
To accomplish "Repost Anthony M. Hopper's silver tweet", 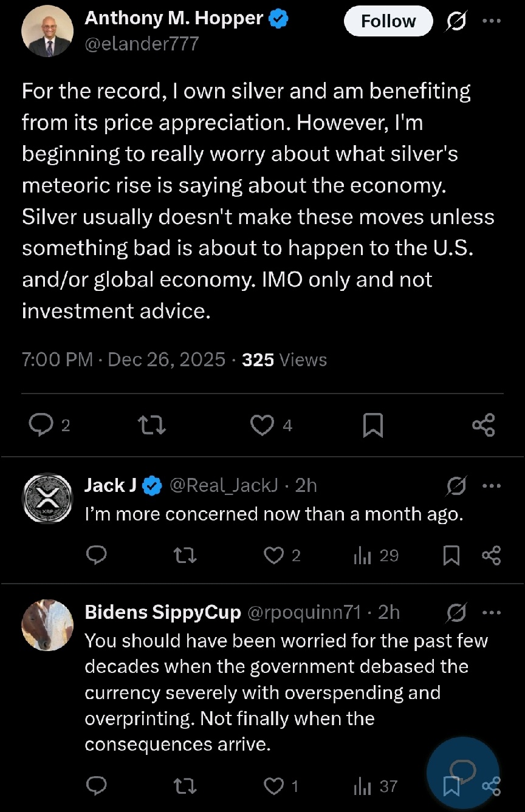I will pos(152,425).
